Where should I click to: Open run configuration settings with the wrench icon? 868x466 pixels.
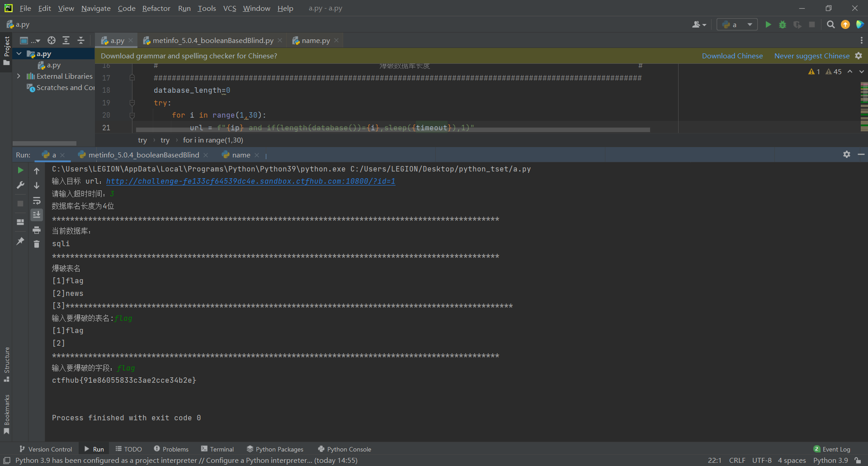(x=20, y=185)
